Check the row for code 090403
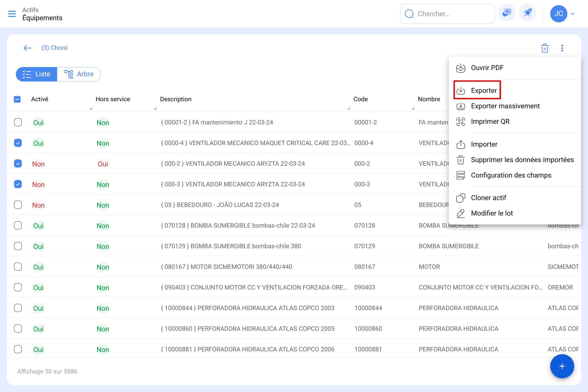This screenshot has height=392, width=588. (x=18, y=287)
